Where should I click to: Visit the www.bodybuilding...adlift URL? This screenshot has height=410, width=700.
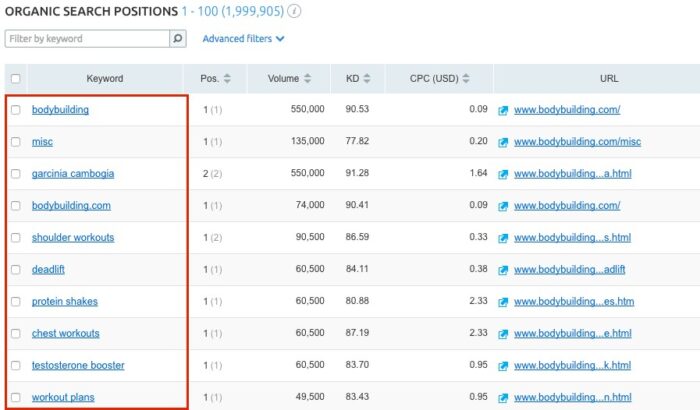click(569, 270)
